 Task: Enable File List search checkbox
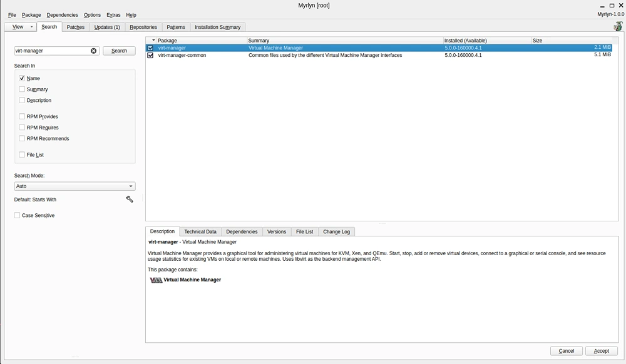coord(22,154)
